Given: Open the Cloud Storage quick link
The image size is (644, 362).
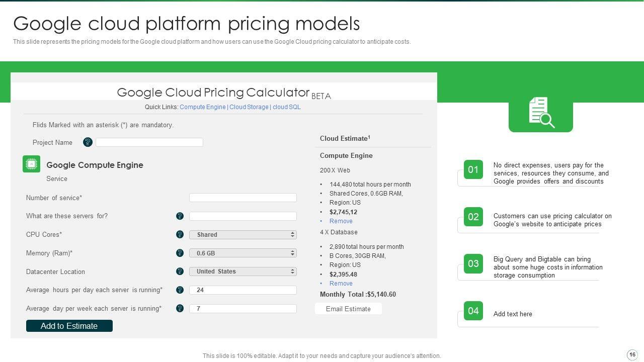Looking at the screenshot, I should [x=249, y=107].
